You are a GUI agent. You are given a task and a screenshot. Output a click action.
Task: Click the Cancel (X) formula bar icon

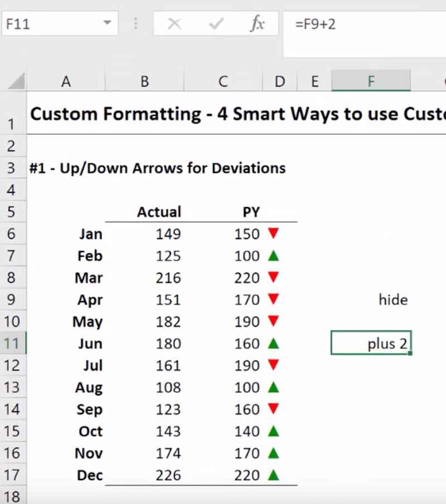[x=174, y=24]
